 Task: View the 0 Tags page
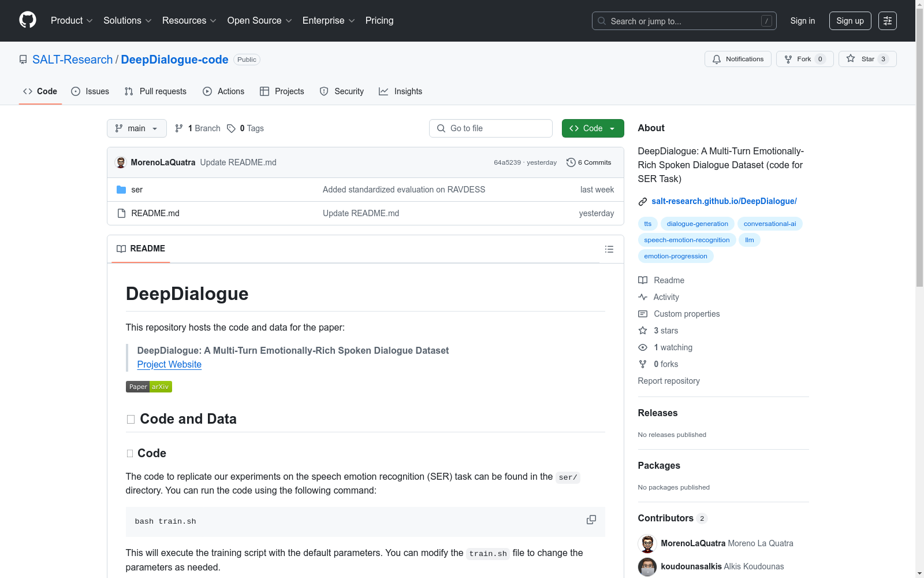pos(245,128)
